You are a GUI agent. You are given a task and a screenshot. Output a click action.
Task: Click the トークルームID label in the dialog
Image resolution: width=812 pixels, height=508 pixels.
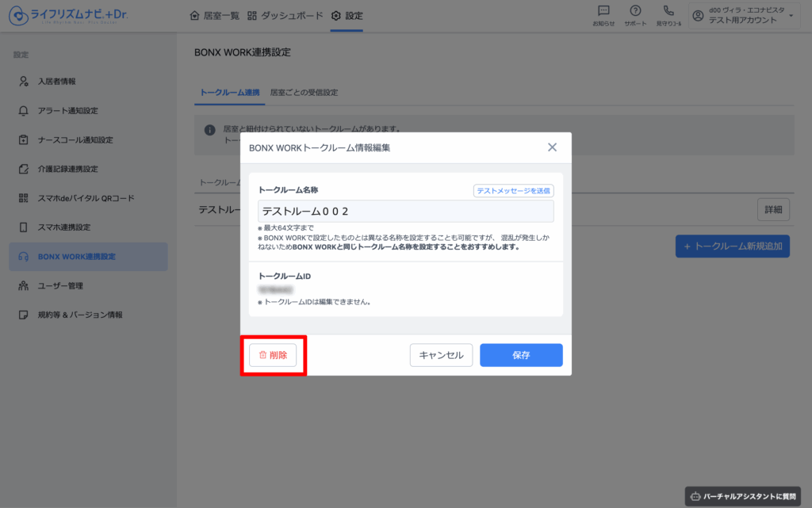285,277
